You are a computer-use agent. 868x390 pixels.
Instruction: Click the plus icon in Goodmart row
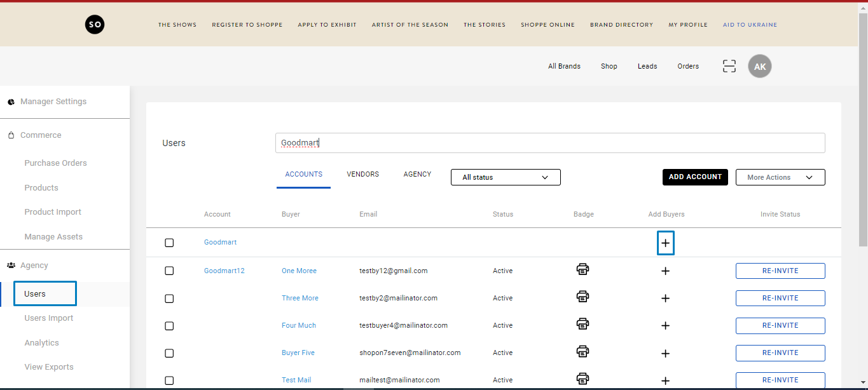point(665,243)
